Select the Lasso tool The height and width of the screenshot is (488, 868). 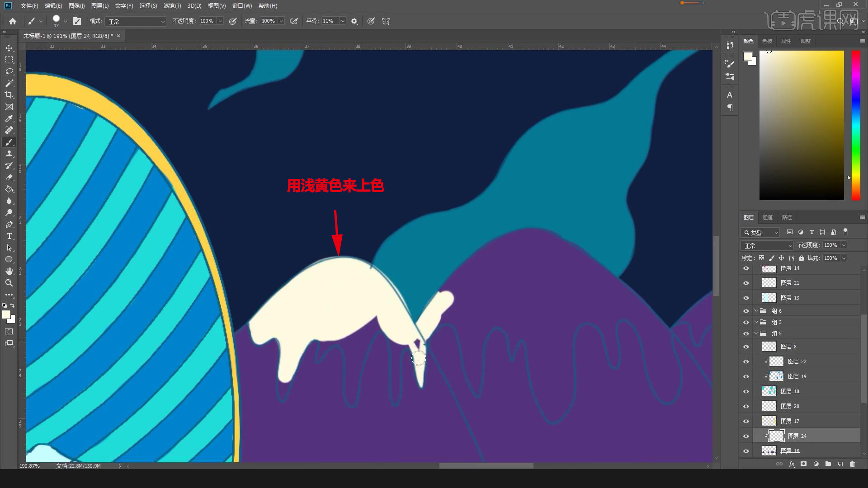pyautogui.click(x=9, y=71)
